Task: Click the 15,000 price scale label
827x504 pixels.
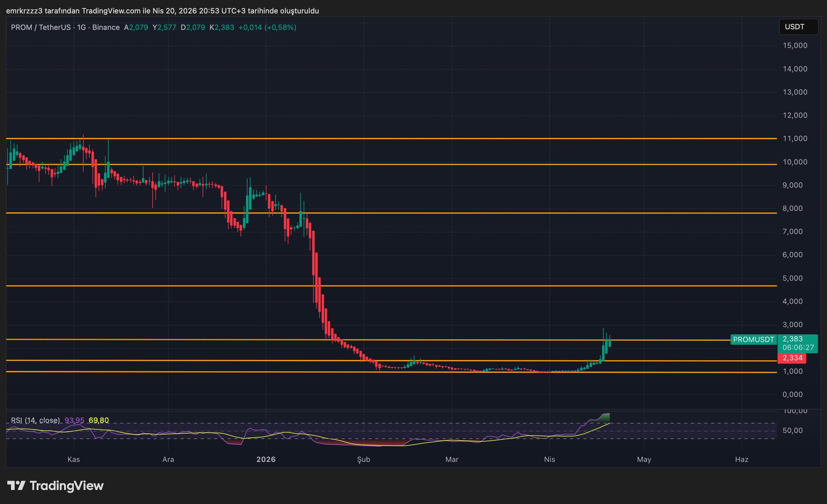Action: point(795,46)
